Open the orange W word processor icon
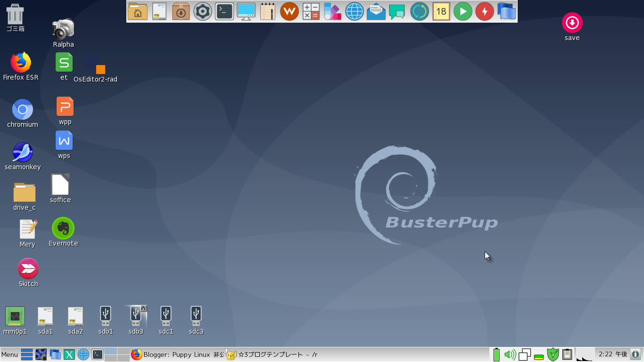The image size is (644, 362). [289, 10]
